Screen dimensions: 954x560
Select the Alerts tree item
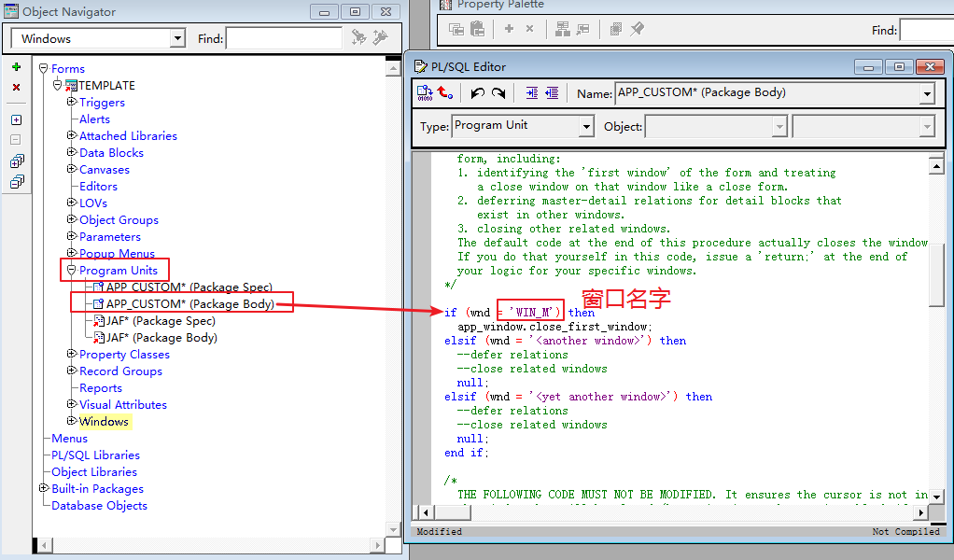point(94,119)
